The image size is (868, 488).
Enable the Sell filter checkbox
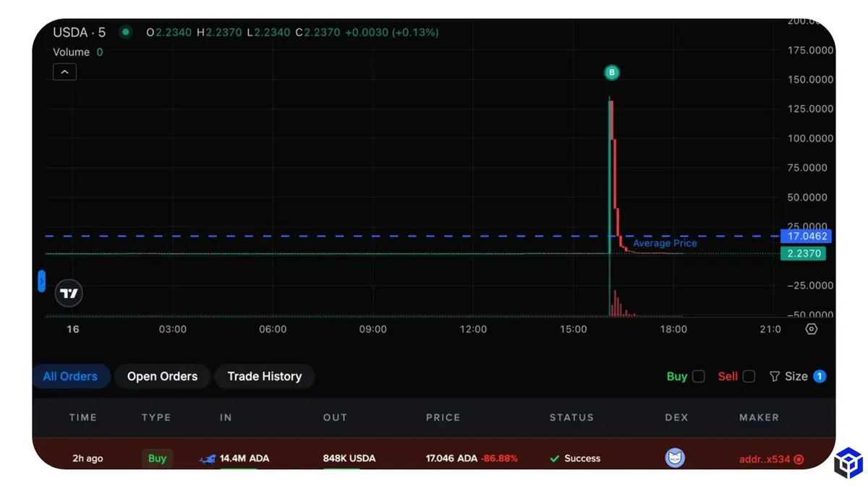coord(749,377)
